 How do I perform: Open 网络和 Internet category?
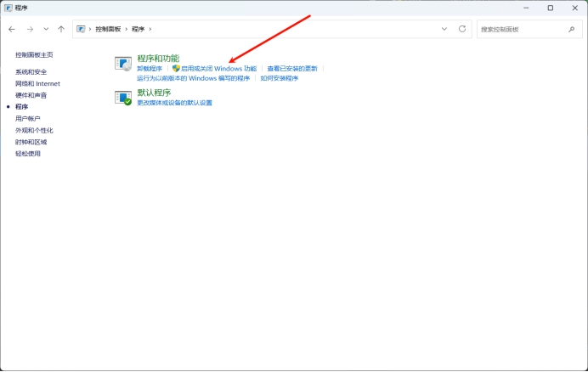pyautogui.click(x=37, y=83)
